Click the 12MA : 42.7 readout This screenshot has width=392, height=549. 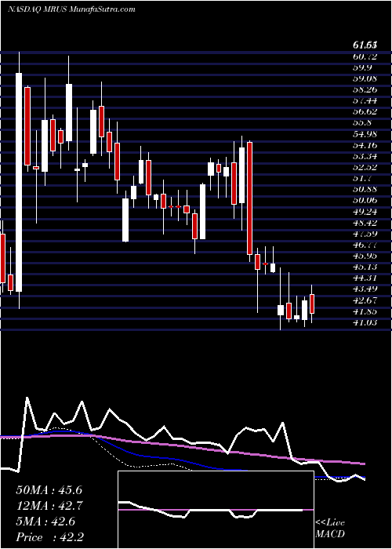[x=49, y=506]
